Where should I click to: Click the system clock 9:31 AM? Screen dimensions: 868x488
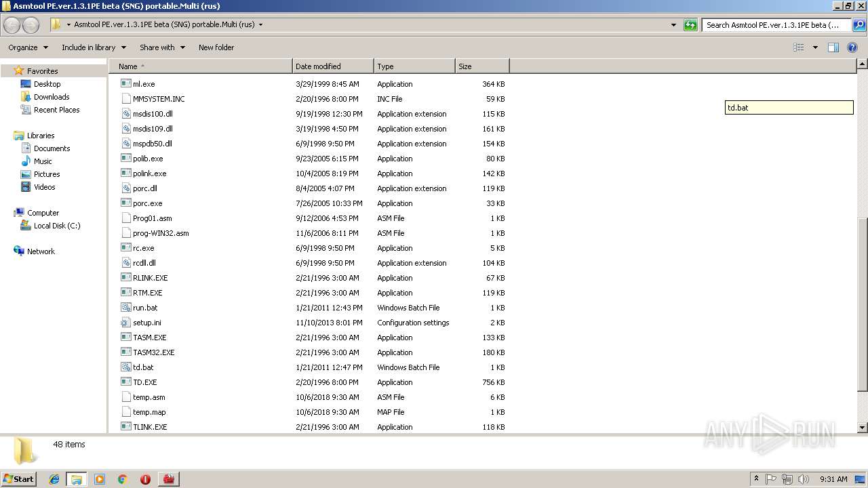[833, 479]
